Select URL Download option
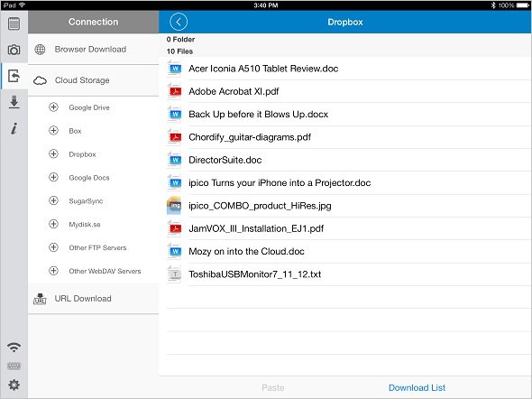The height and width of the screenshot is (399, 532). (93, 299)
